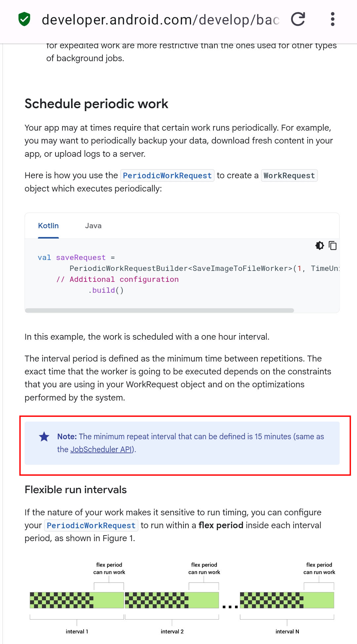This screenshot has height=644, width=357.
Task: Switch to the Java code tab
Action: 93,226
